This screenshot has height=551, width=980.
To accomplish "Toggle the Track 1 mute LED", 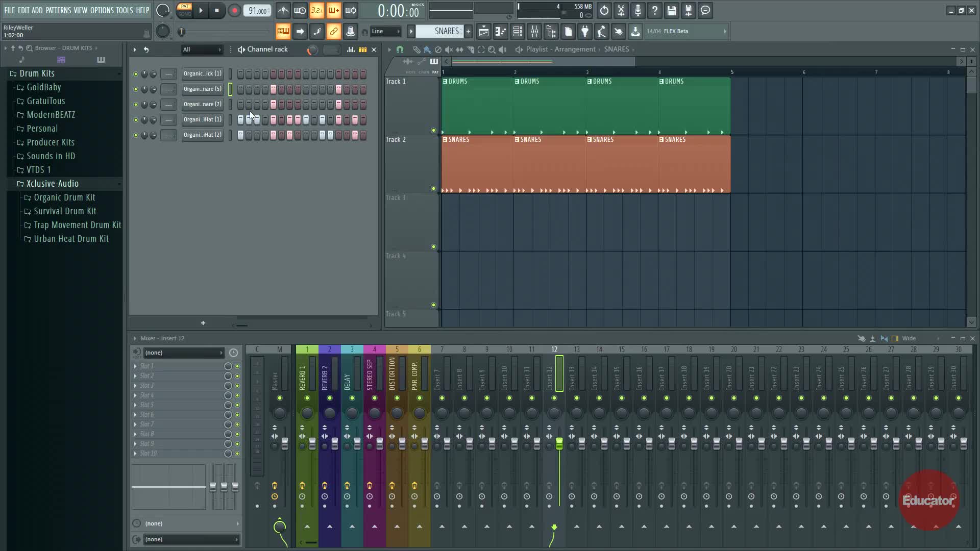I will [433, 131].
